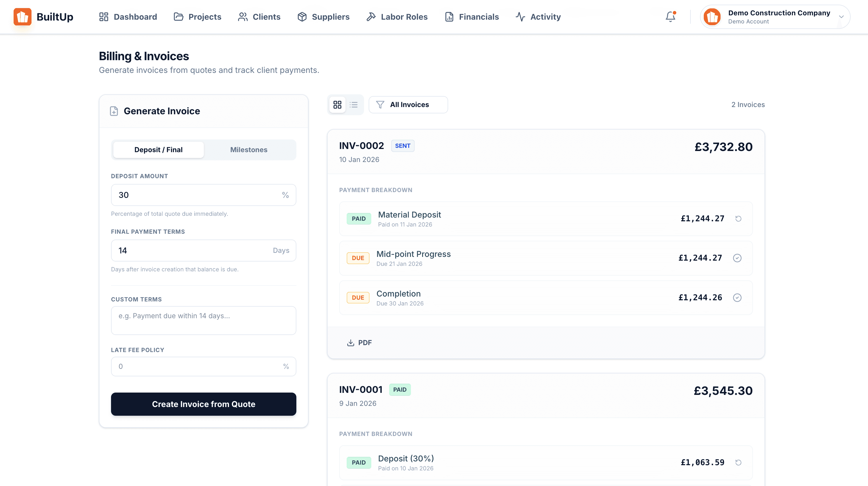Click the BuiltUp logo icon
The height and width of the screenshot is (486, 868).
pos(22,16)
